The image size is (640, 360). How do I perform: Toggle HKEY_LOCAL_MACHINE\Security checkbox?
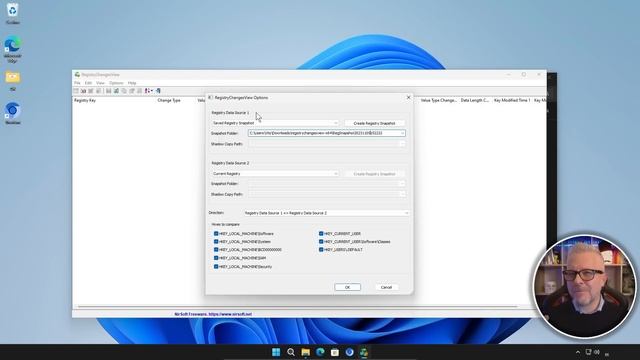pos(216,267)
